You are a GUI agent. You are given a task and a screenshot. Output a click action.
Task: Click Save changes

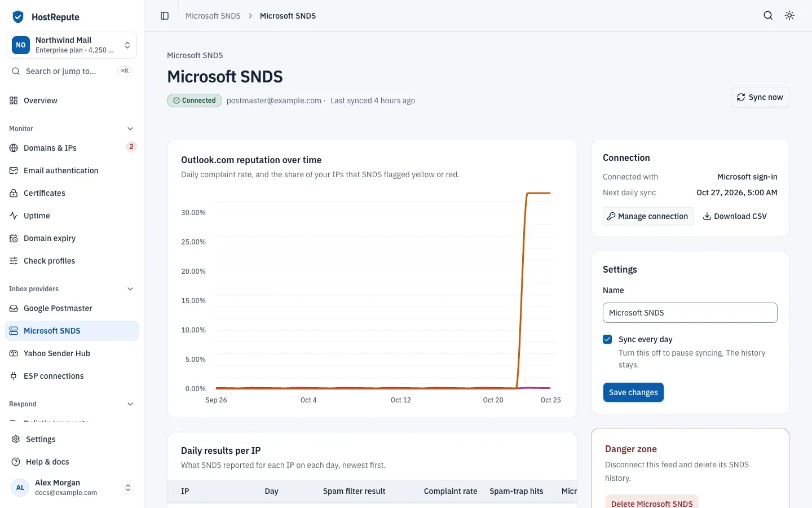click(x=633, y=392)
